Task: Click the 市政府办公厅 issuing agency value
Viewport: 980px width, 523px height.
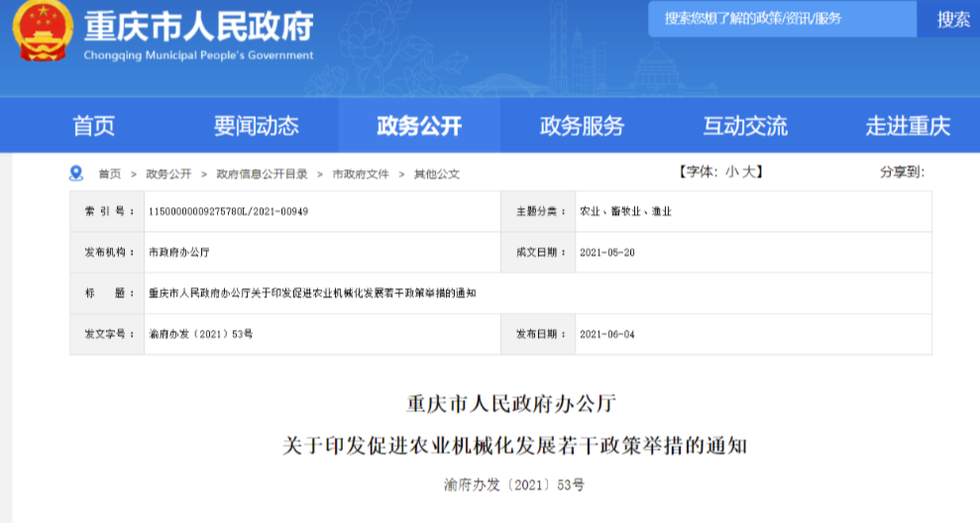Action: pos(178,253)
